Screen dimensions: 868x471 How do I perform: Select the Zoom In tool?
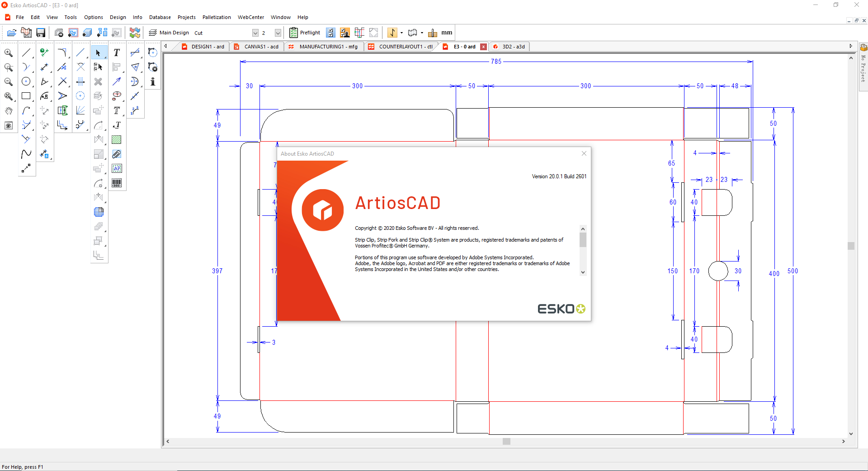pos(9,52)
